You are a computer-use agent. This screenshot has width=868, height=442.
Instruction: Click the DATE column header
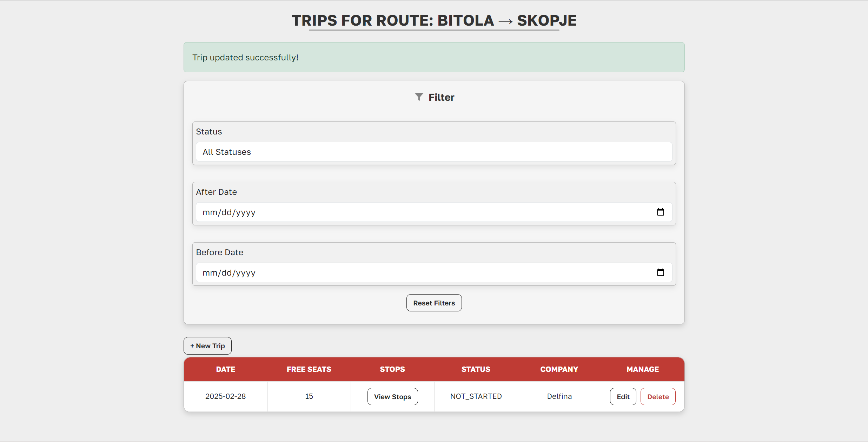226,369
